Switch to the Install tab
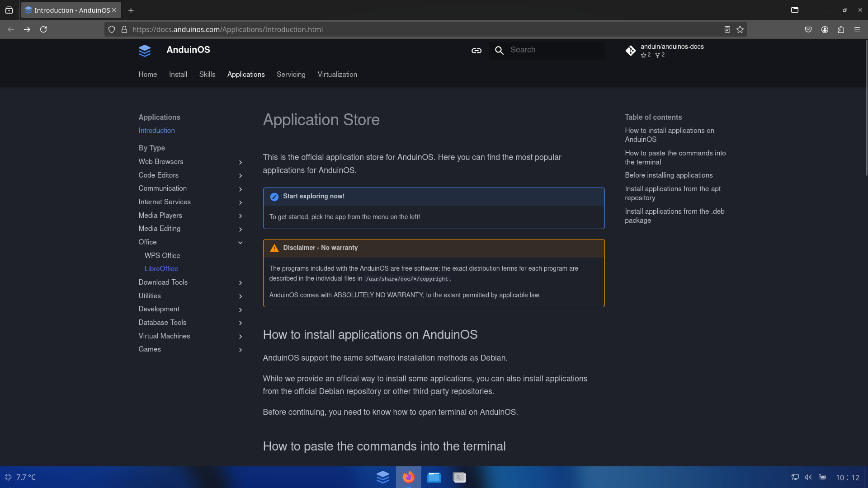 (x=178, y=75)
